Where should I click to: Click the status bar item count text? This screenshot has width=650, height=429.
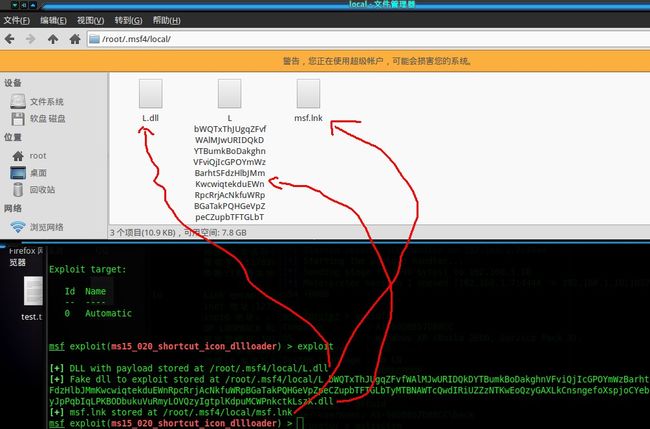pos(178,233)
